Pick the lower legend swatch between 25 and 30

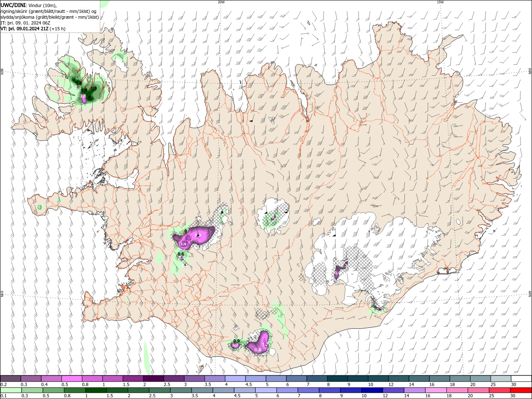499,390
